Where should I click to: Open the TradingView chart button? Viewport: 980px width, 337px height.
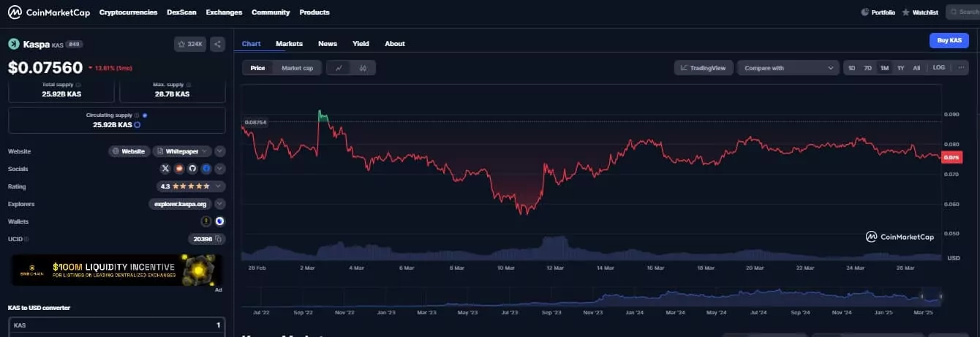pyautogui.click(x=703, y=68)
